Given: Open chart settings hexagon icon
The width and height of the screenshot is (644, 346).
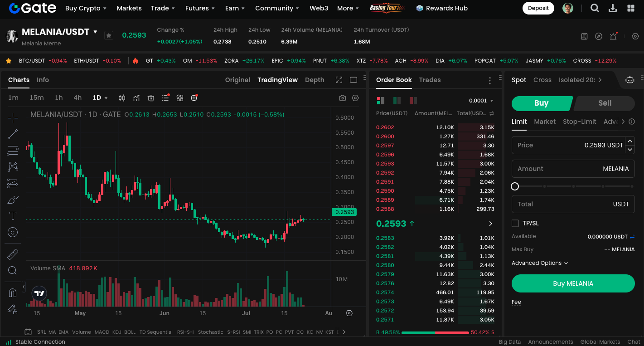Looking at the screenshot, I should 355,98.
